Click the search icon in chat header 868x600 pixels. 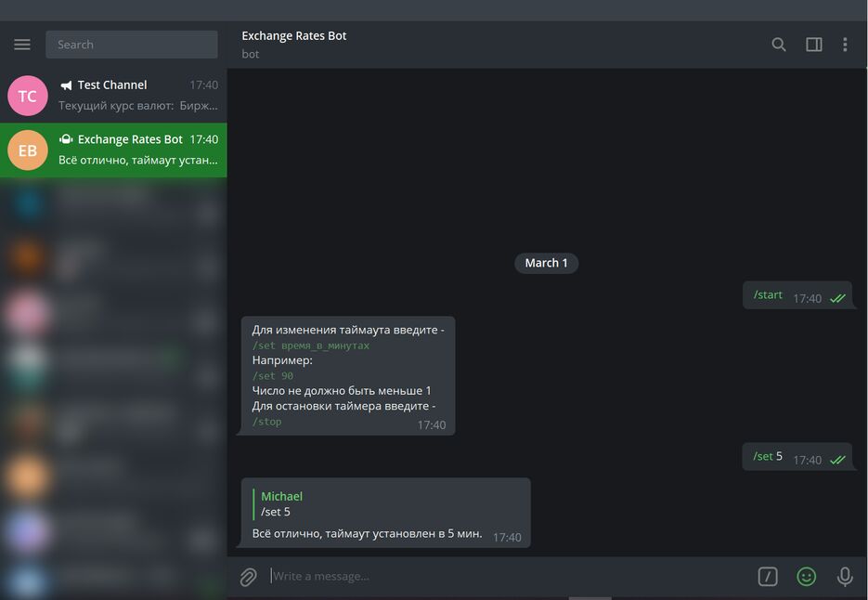click(779, 45)
